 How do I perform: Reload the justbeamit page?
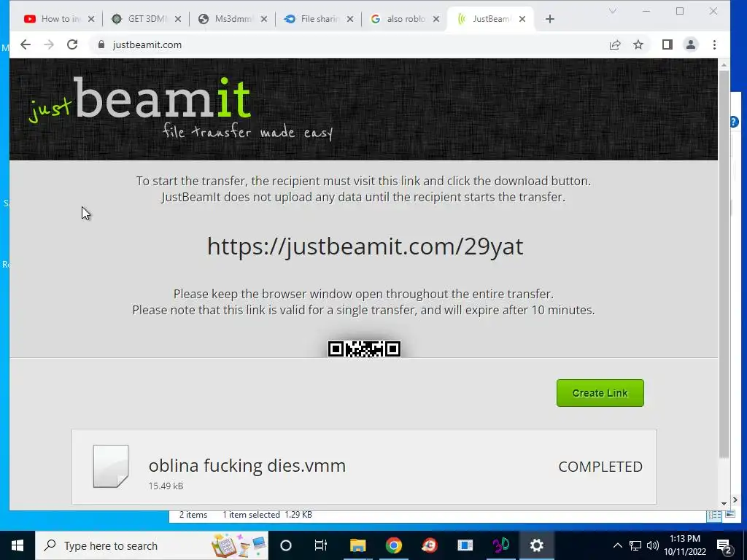coord(72,44)
